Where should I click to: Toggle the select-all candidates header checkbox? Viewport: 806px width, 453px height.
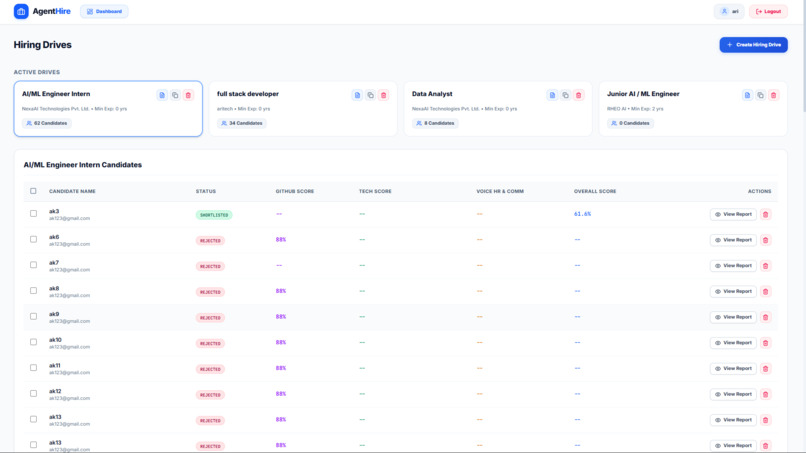tap(33, 191)
